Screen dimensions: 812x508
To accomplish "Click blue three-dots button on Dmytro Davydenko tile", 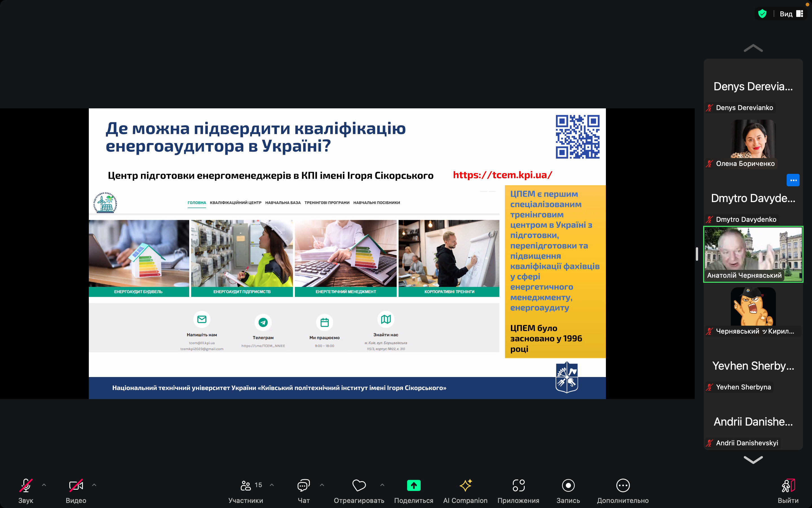I will point(793,180).
